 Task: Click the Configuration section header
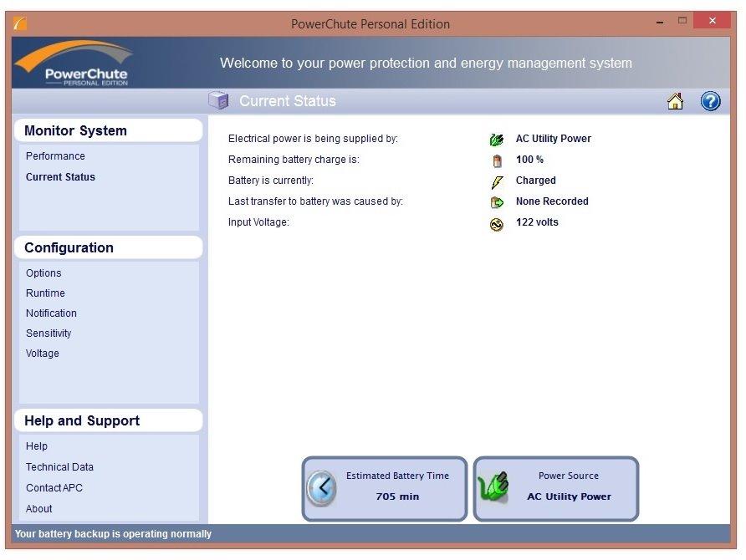click(109, 247)
